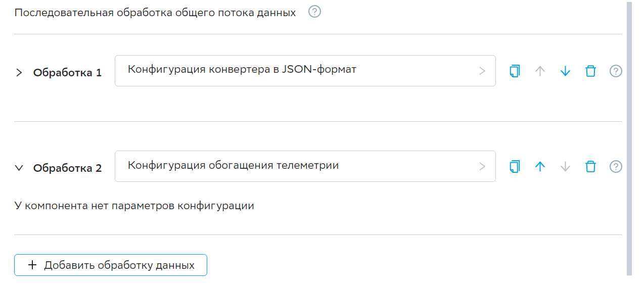Click the Обработка 2 label

[x=67, y=168]
